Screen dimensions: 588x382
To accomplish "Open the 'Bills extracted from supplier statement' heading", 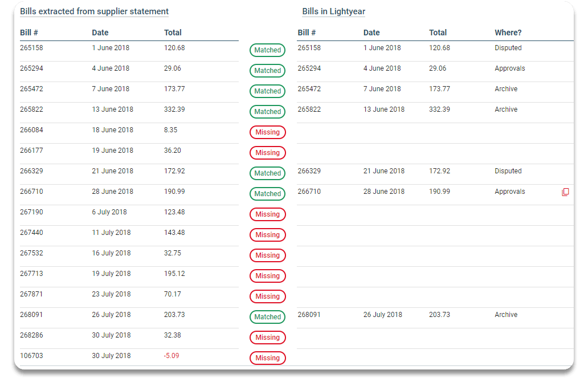I will pos(94,11).
